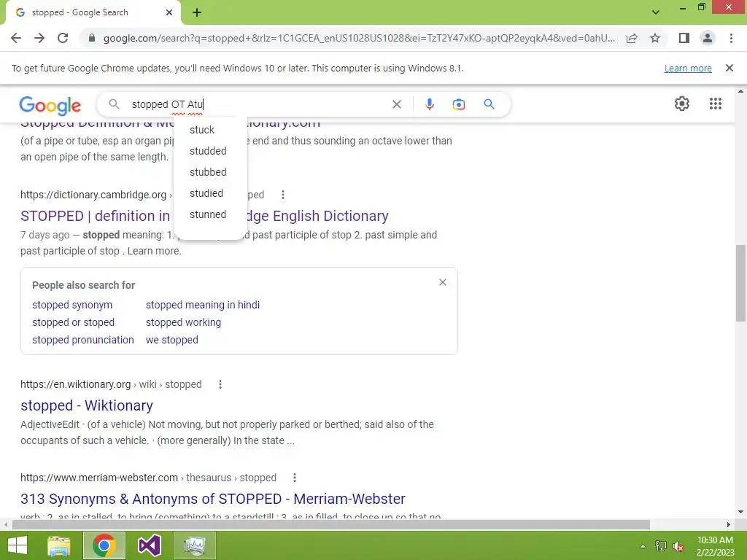This screenshot has height=560, width=747.
Task: Search 'stopped or stoped'
Action: 74,322
